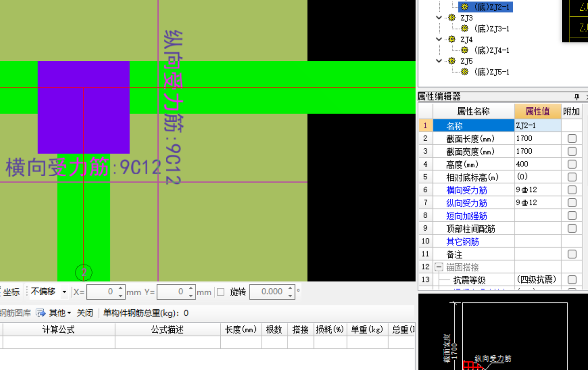Image resolution: width=588 pixels, height=370 pixels.
Task: Click the 钢筋图库 toolbar button
Action: (15, 313)
